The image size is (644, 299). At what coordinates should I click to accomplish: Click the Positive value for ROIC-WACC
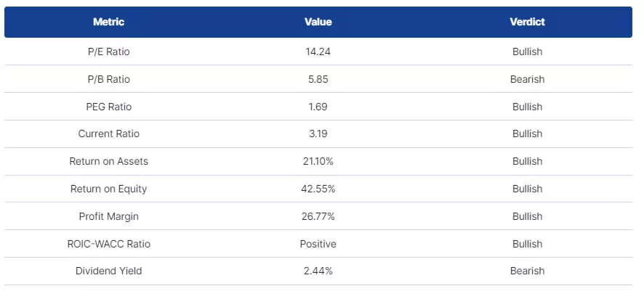318,244
